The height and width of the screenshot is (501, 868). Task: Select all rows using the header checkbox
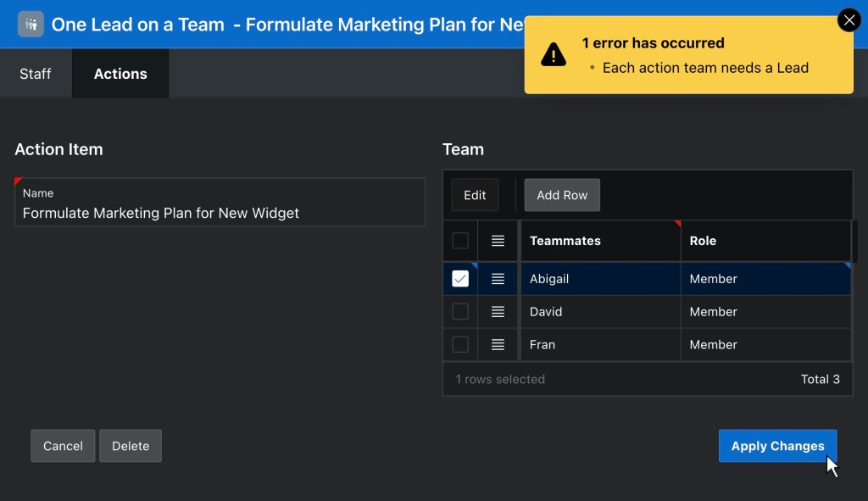460,240
